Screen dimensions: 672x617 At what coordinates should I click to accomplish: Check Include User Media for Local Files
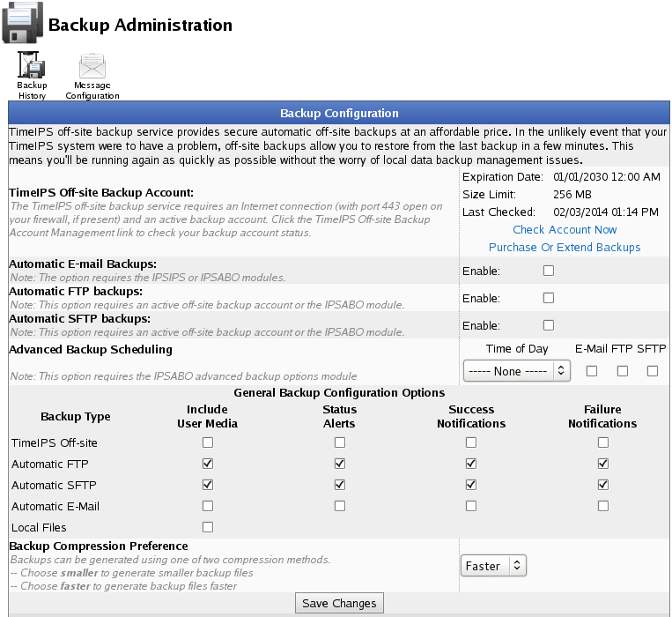[x=208, y=527]
